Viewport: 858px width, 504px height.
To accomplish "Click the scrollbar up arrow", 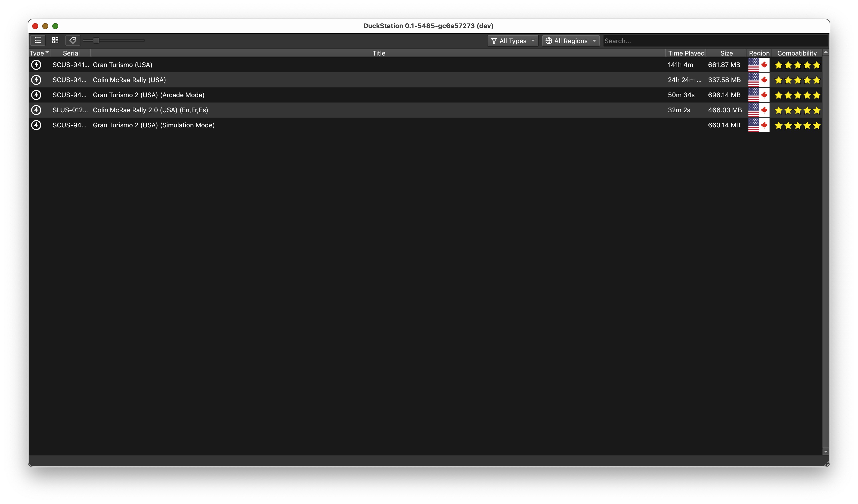I will coord(826,52).
